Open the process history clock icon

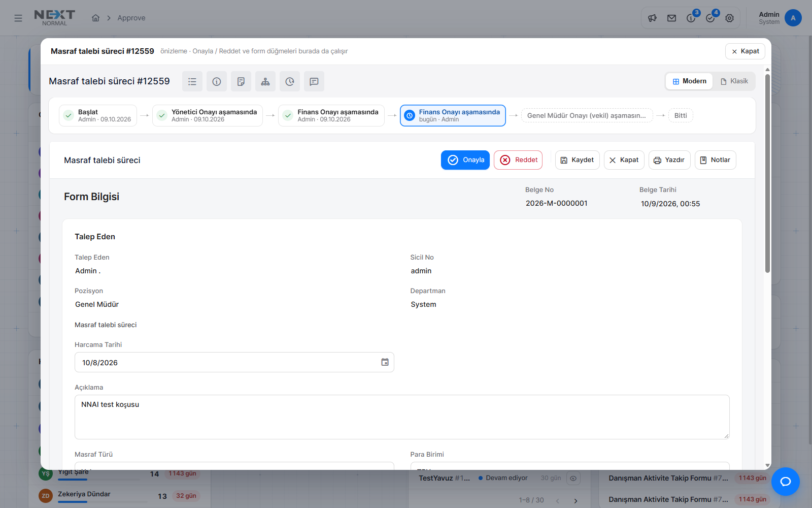coord(290,81)
